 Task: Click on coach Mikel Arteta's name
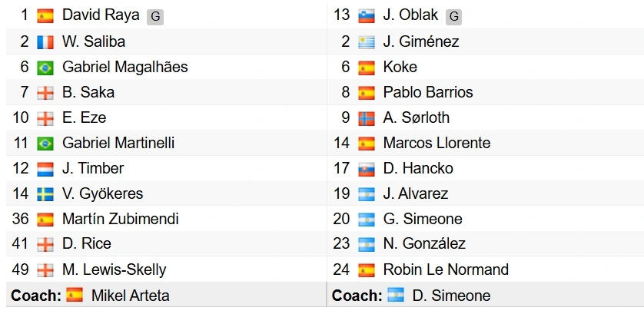click(130, 296)
